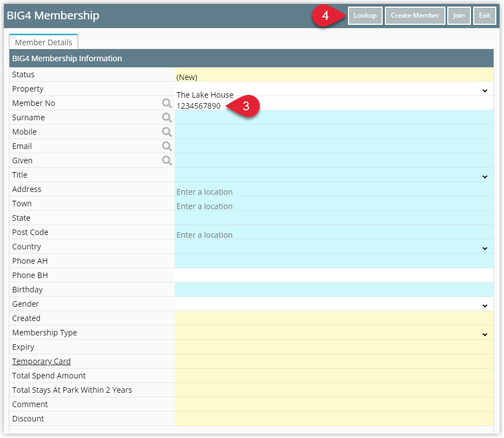Click the Phone BH label

click(30, 275)
